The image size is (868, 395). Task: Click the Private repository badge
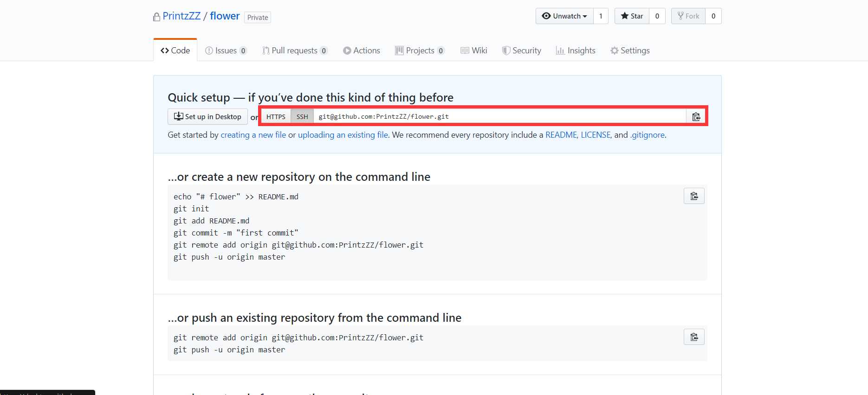(258, 18)
